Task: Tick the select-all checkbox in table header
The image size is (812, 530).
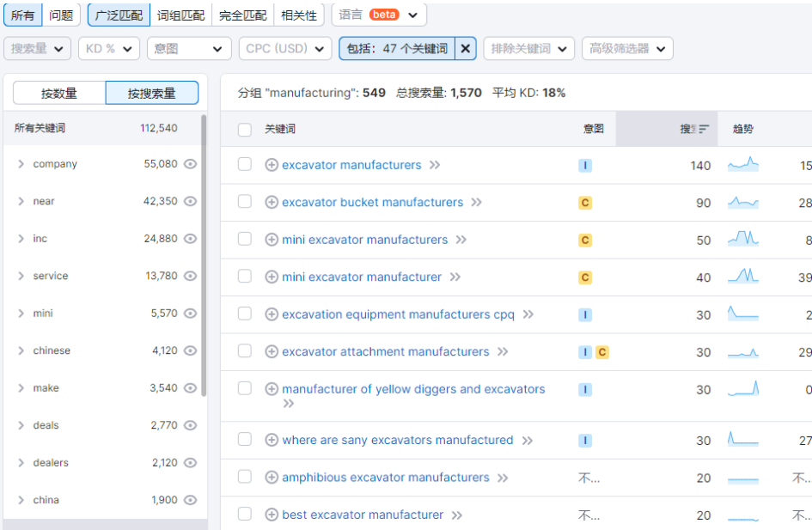Action: (x=245, y=130)
